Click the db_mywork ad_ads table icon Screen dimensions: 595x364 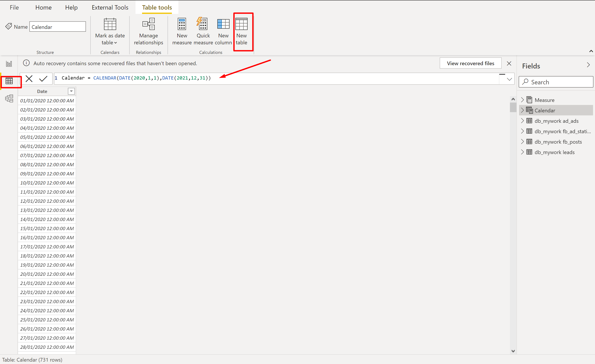coord(529,121)
